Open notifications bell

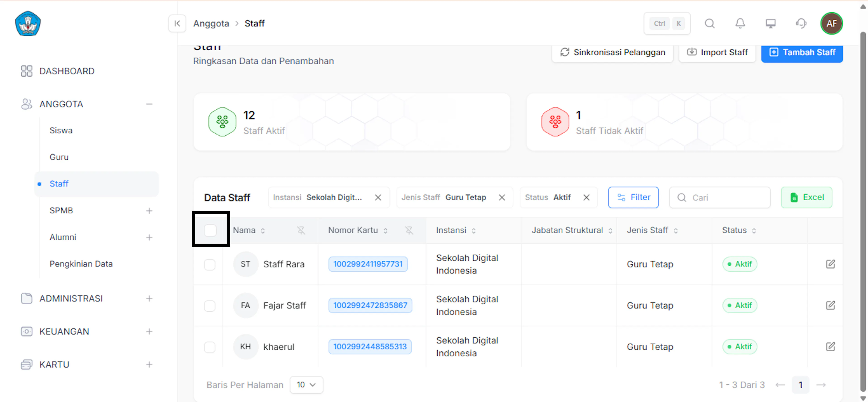(740, 23)
